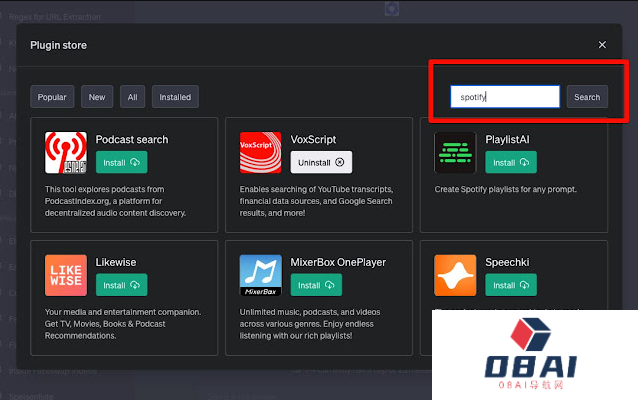View Installed plugins
This screenshot has height=400, width=638.
(175, 97)
